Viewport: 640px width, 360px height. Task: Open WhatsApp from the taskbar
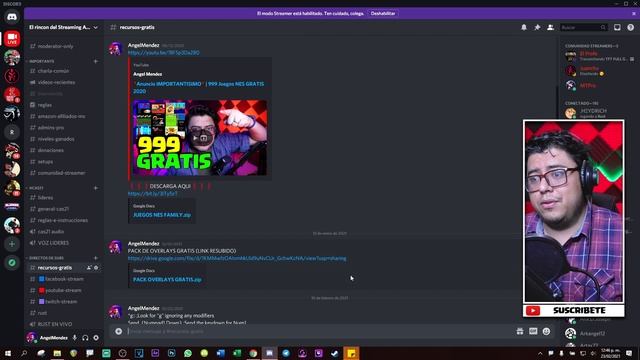coord(188,353)
